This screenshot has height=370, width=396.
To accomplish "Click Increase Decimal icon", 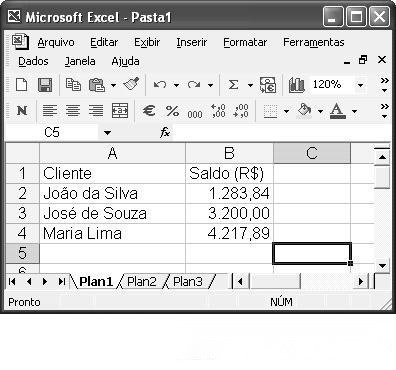I will [x=218, y=111].
